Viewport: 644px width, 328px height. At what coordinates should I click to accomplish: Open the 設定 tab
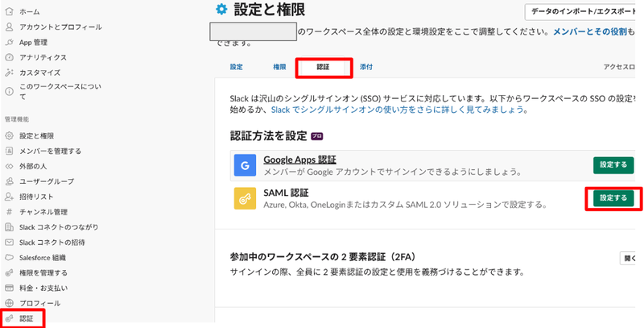pos(236,67)
